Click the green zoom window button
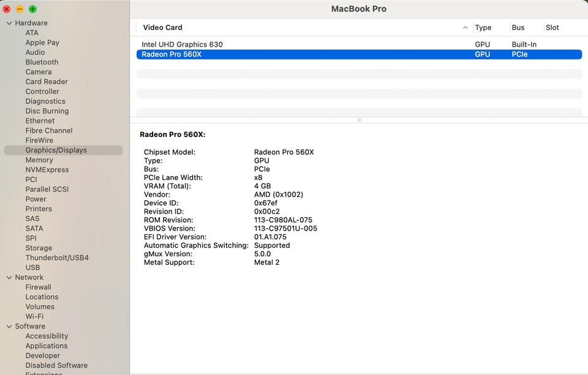This screenshot has width=588, height=375. point(32,9)
